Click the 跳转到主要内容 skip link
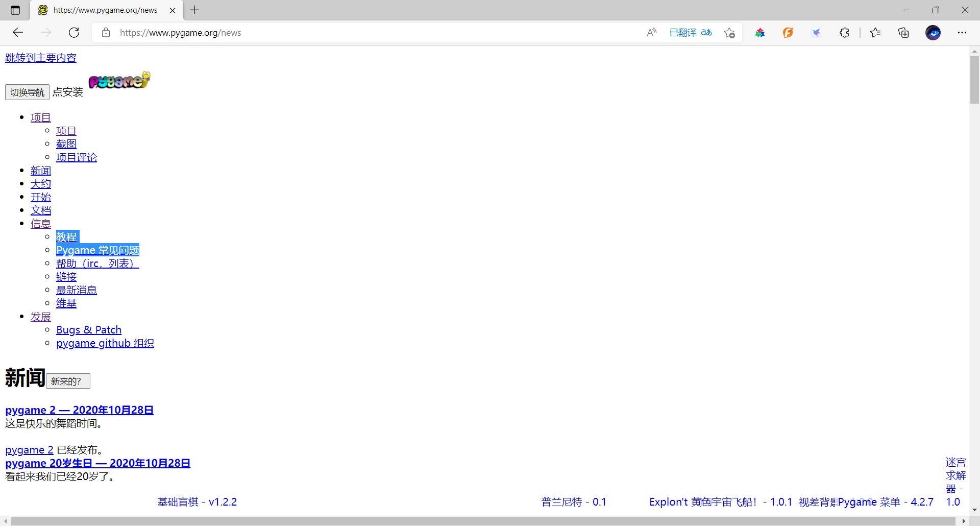Image resolution: width=980 pixels, height=526 pixels. (41, 58)
